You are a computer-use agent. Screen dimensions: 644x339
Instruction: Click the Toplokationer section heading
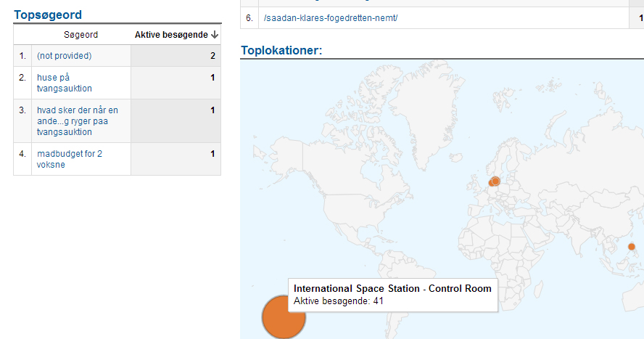[281, 50]
